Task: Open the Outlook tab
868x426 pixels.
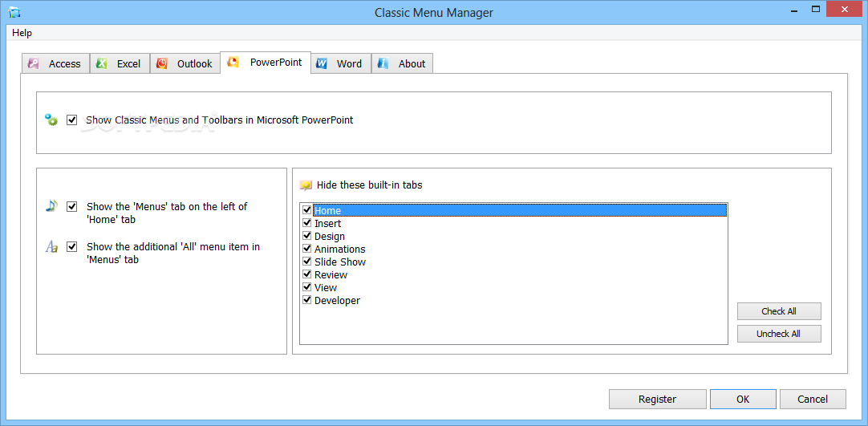Action: click(x=185, y=63)
